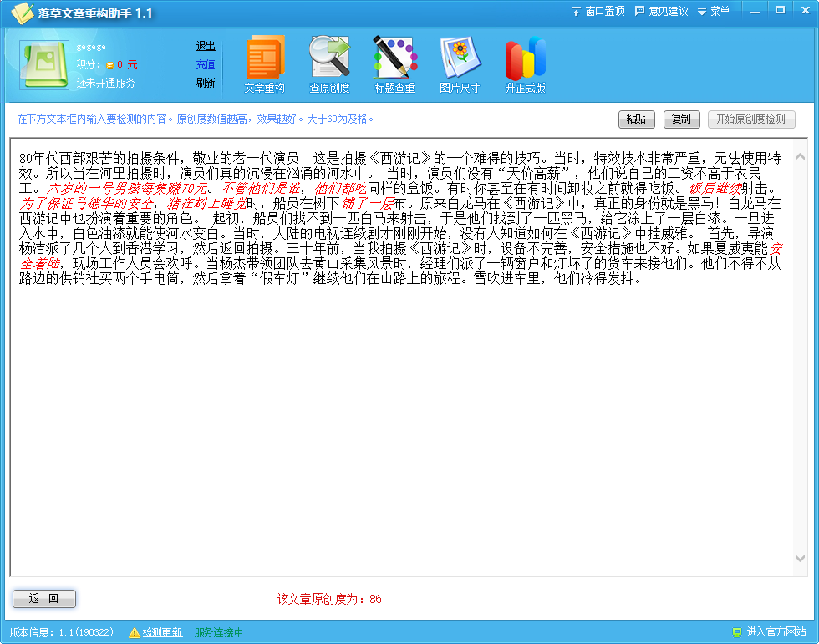Open 意见建议 feedback
The height and width of the screenshot is (644, 819).
point(661,11)
